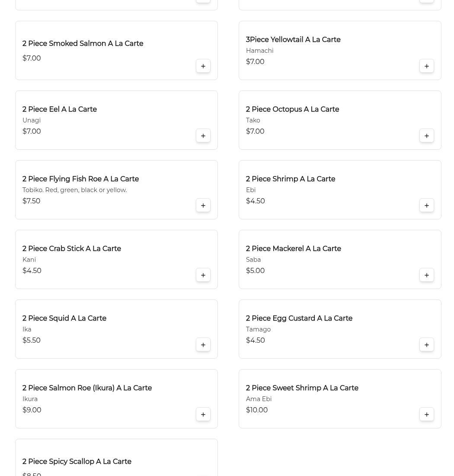Open the 2 Piece Mackerel A La Carte title
Screen dimensions: 454x476
(293, 249)
